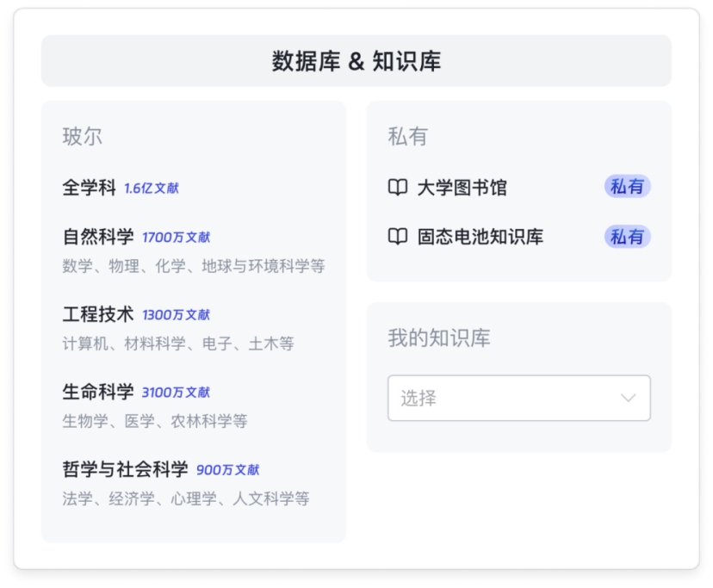Click the 3100万文献 count next to 生命科学
The image size is (713, 588).
pyautogui.click(x=176, y=393)
